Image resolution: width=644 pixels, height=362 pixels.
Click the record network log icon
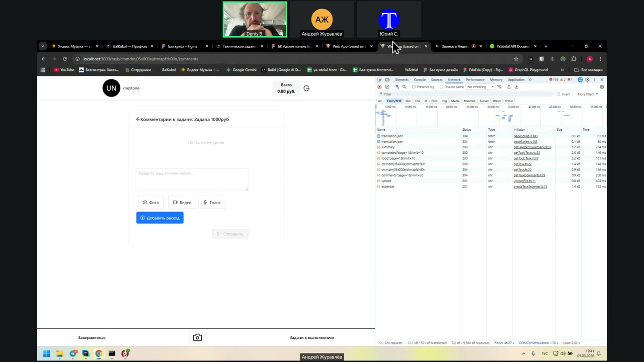379,87
